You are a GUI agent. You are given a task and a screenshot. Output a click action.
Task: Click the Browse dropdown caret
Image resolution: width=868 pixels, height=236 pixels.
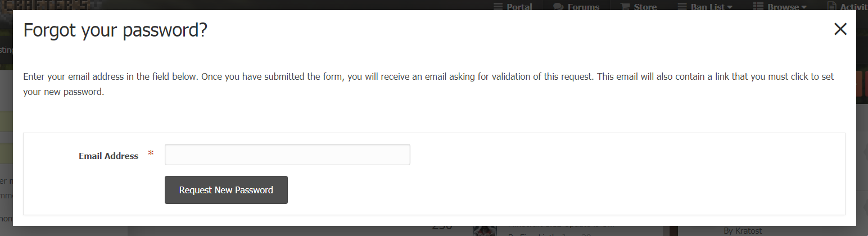[x=804, y=7]
